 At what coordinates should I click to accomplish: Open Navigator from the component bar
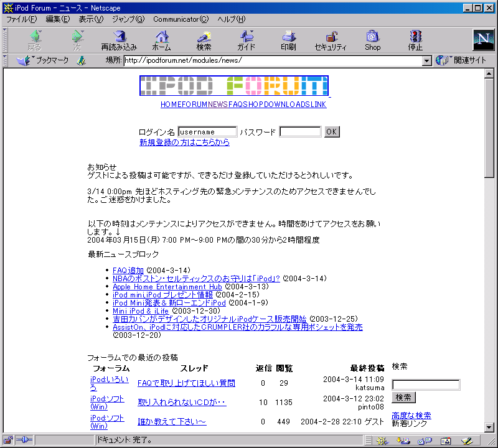tap(382, 441)
